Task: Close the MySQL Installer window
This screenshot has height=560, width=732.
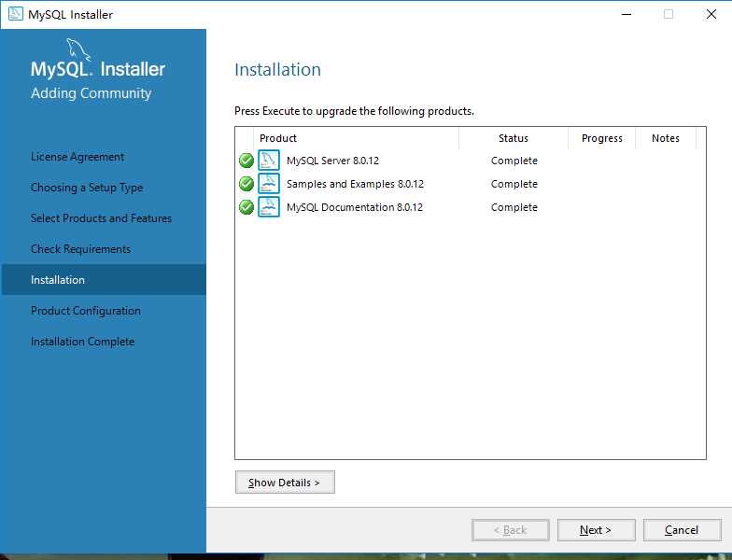Action: (711, 14)
